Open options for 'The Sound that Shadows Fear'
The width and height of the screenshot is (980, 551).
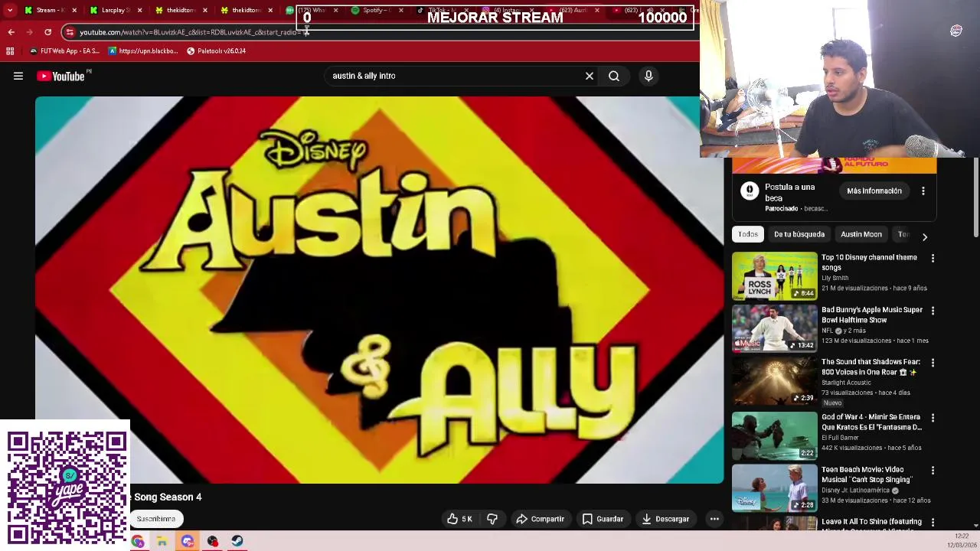[x=933, y=363]
